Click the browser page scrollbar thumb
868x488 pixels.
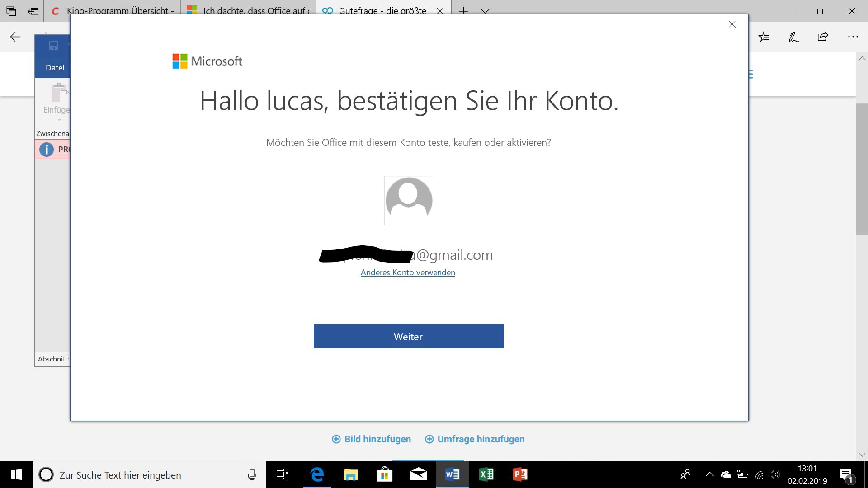[862, 169]
